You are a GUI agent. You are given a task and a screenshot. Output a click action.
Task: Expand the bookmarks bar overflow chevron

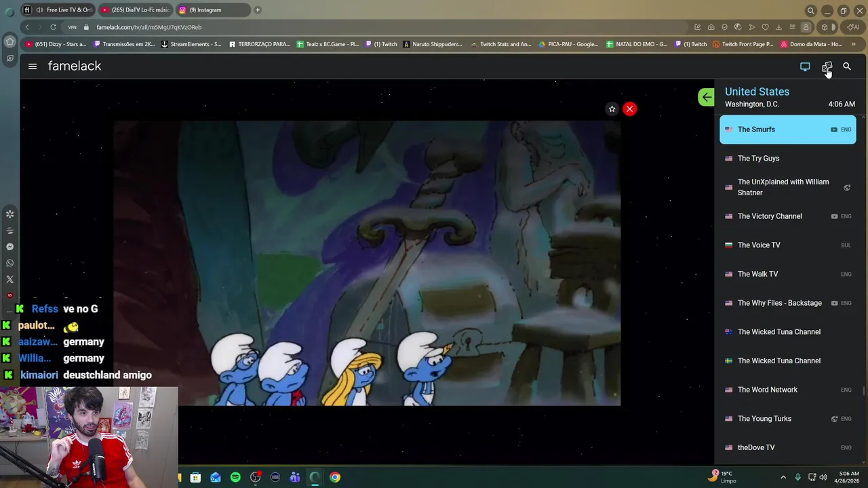[x=853, y=44]
